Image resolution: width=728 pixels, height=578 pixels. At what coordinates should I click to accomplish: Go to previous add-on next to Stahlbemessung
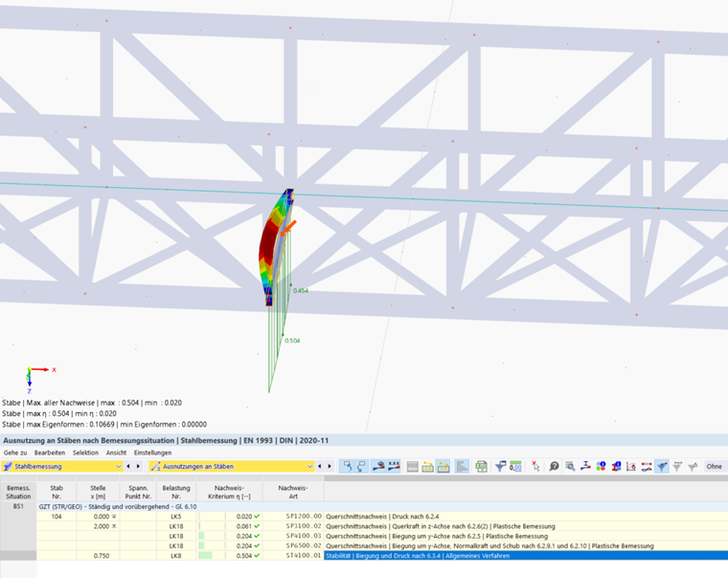[x=128, y=466]
